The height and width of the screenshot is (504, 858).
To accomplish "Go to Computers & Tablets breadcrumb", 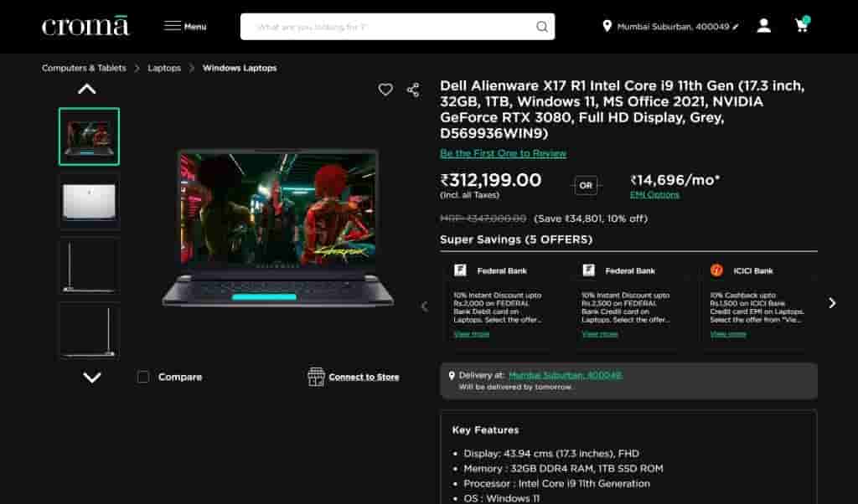I will (84, 68).
